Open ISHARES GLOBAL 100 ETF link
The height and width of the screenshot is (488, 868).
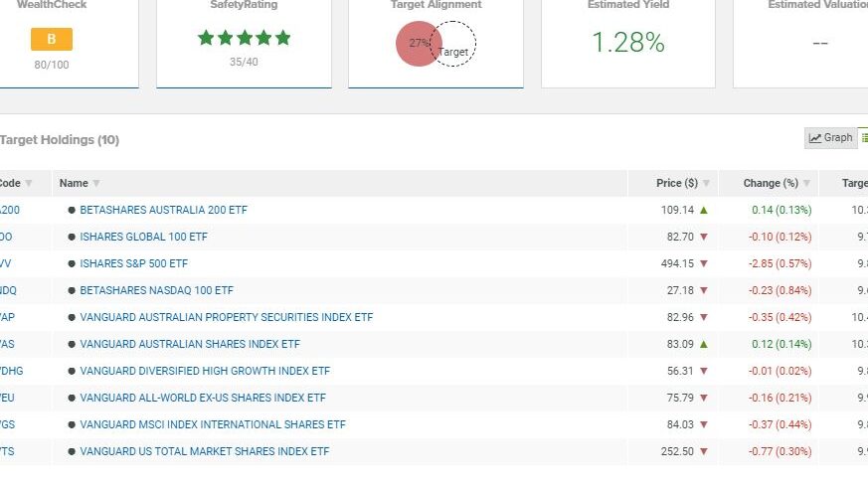pos(143,237)
